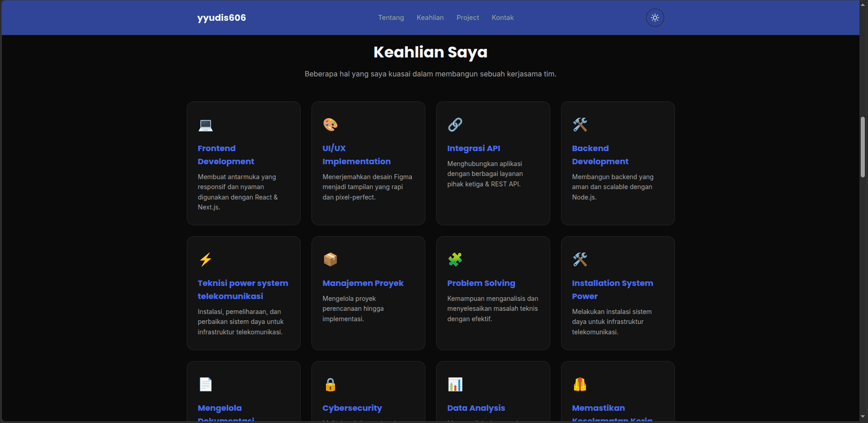Select the Frontend Development card title
This screenshot has height=423, width=868.
226,155
